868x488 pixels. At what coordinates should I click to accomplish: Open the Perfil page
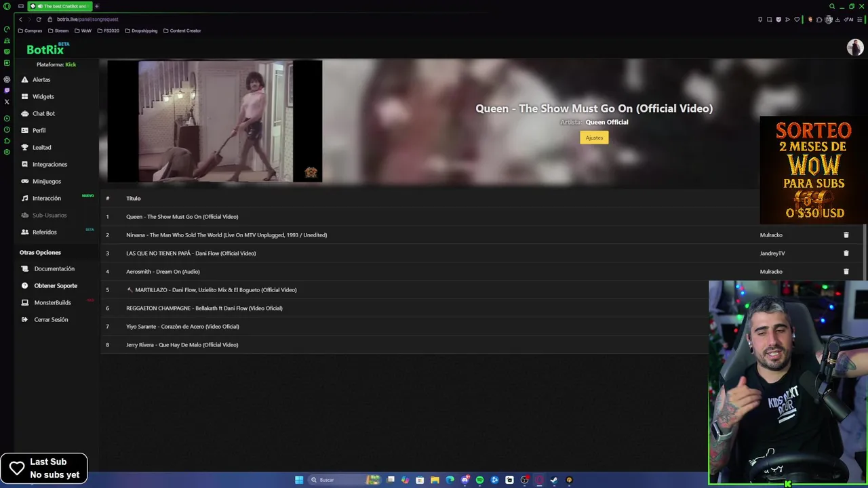tap(39, 130)
